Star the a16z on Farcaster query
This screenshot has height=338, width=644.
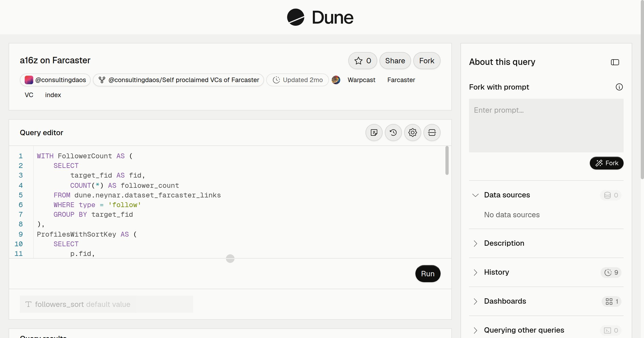coord(363,61)
